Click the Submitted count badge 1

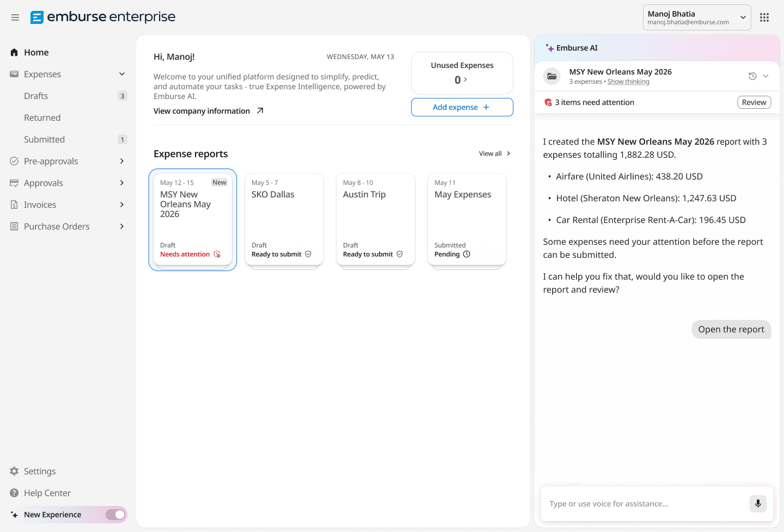122,139
